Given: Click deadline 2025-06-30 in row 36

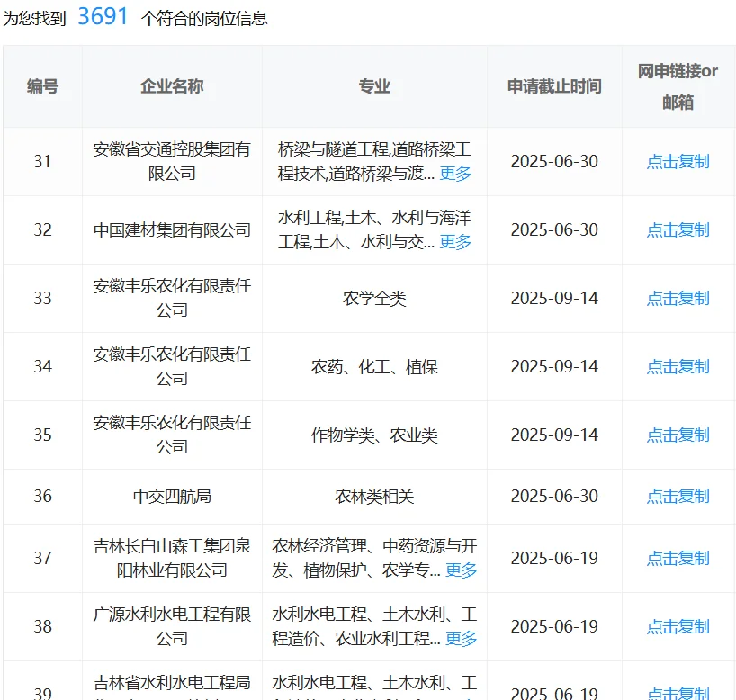Looking at the screenshot, I should pos(554,497).
